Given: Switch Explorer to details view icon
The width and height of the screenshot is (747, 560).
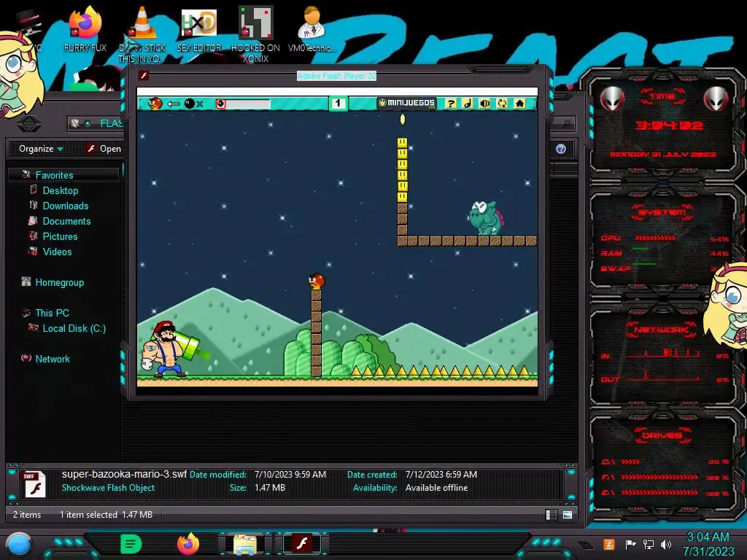Looking at the screenshot, I should (551, 515).
